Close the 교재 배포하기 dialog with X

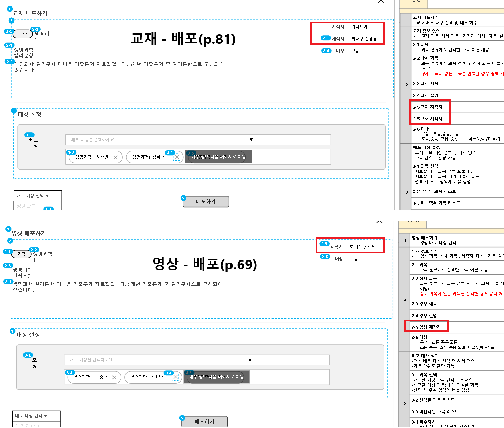click(x=381, y=1)
